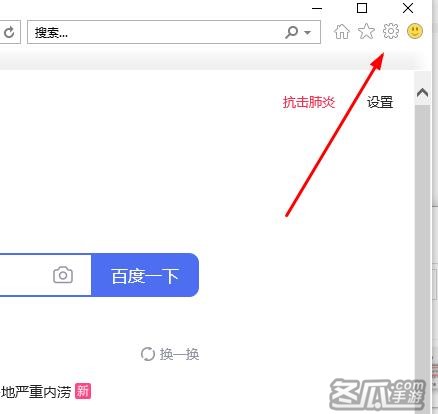438x414 pixels.
Task: Minimize the browser window
Action: tap(317, 8)
